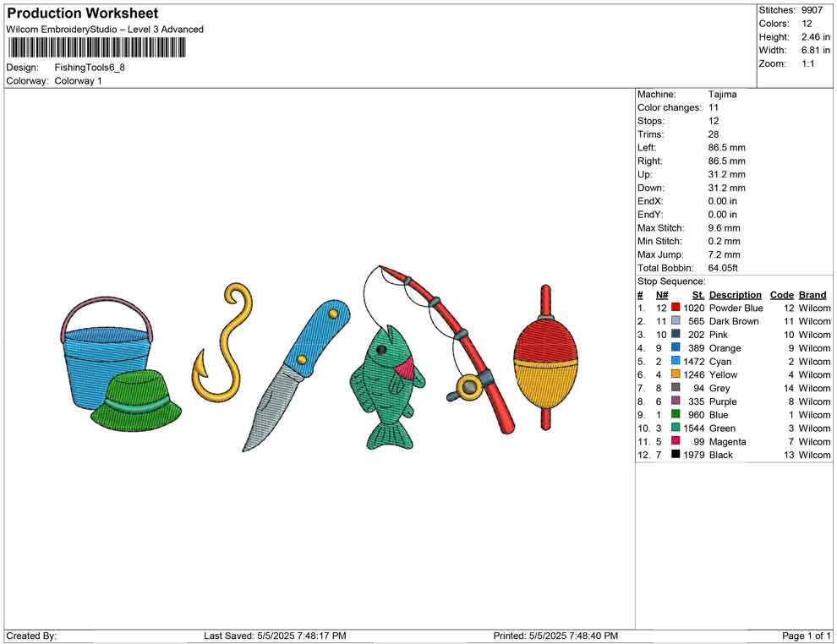Viewport: 837px width, 644px height.
Task: Select the Black swatch at stop 12
Action: (675, 455)
